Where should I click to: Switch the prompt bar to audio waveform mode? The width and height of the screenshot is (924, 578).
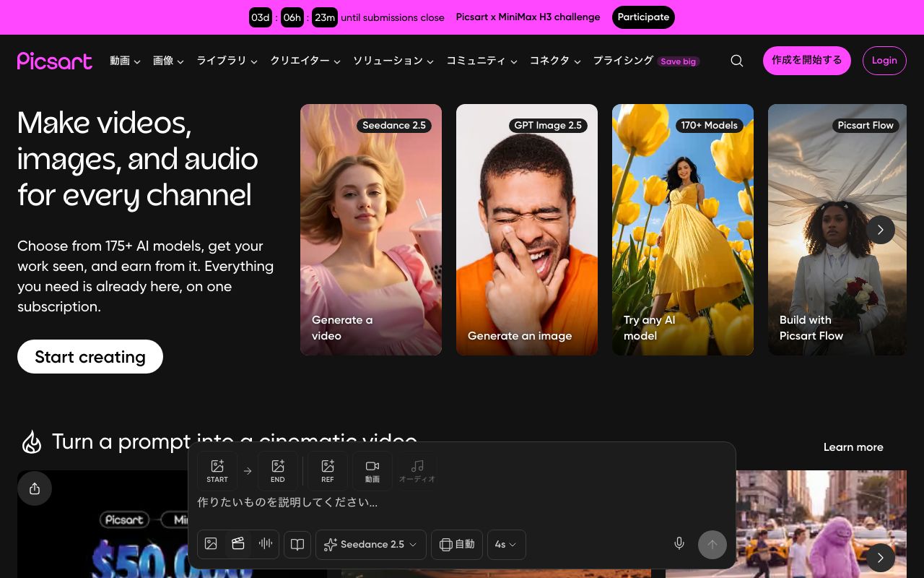coord(266,544)
